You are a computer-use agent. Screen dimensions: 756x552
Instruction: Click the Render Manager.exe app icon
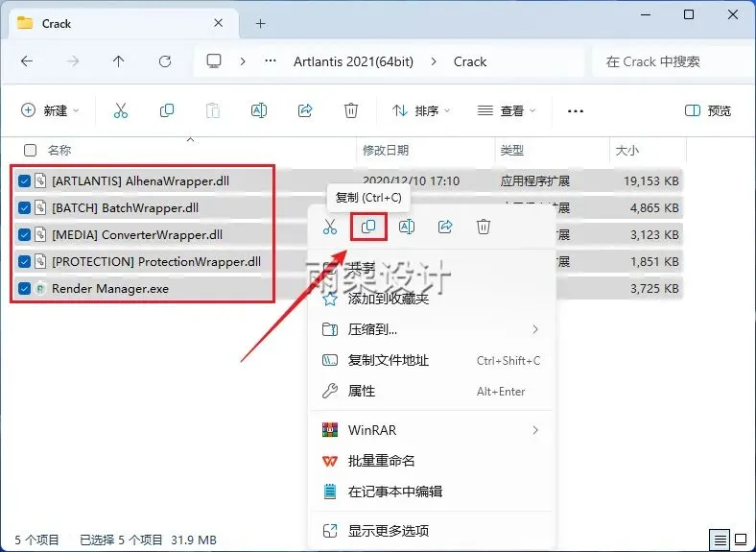(x=40, y=289)
